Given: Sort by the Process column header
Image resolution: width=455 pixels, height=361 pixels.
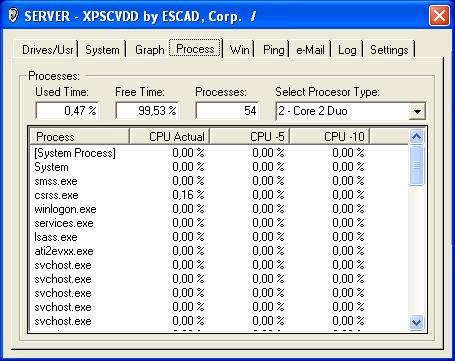Looking at the screenshot, I should pos(79,136).
